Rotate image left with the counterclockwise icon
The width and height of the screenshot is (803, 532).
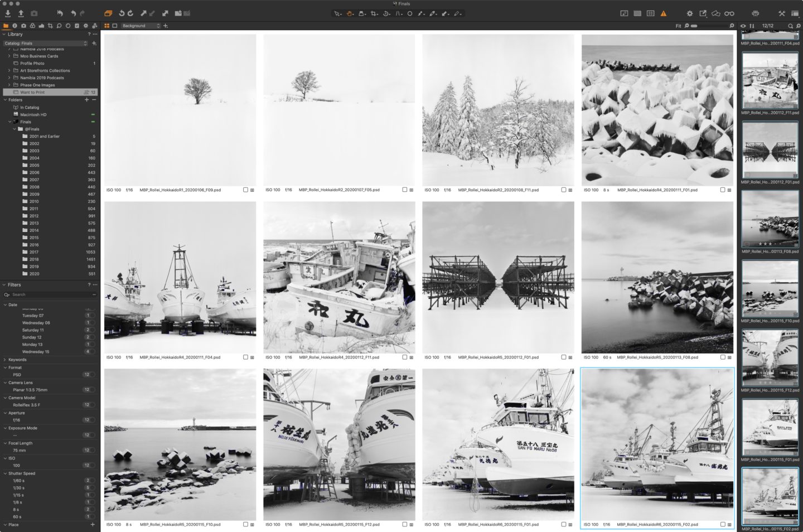click(x=121, y=13)
